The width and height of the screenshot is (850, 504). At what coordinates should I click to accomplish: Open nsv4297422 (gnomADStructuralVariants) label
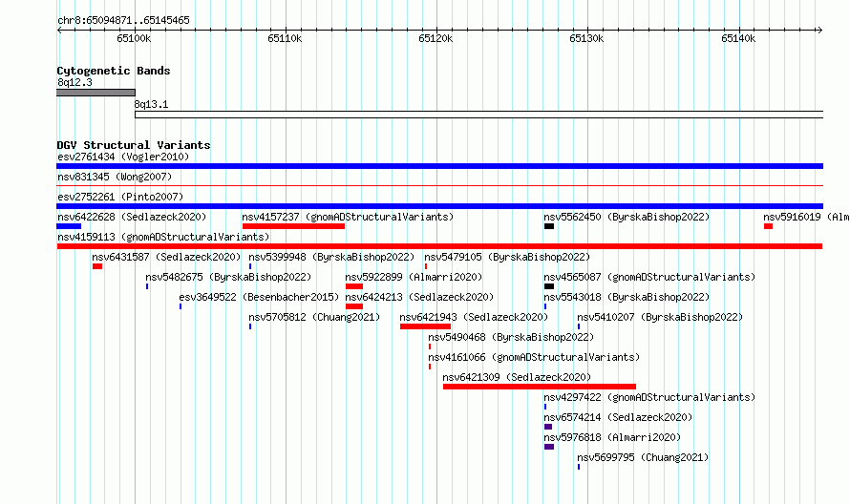click(x=649, y=397)
